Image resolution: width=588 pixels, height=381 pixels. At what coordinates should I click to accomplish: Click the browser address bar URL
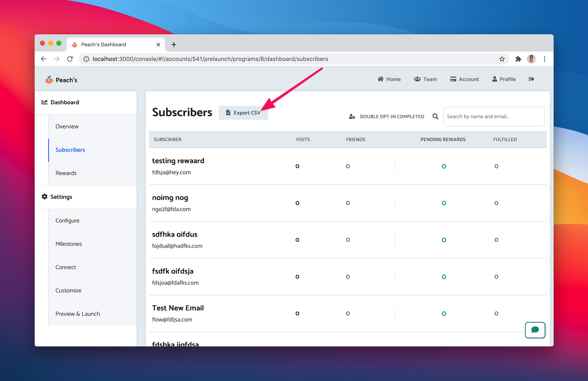(210, 59)
